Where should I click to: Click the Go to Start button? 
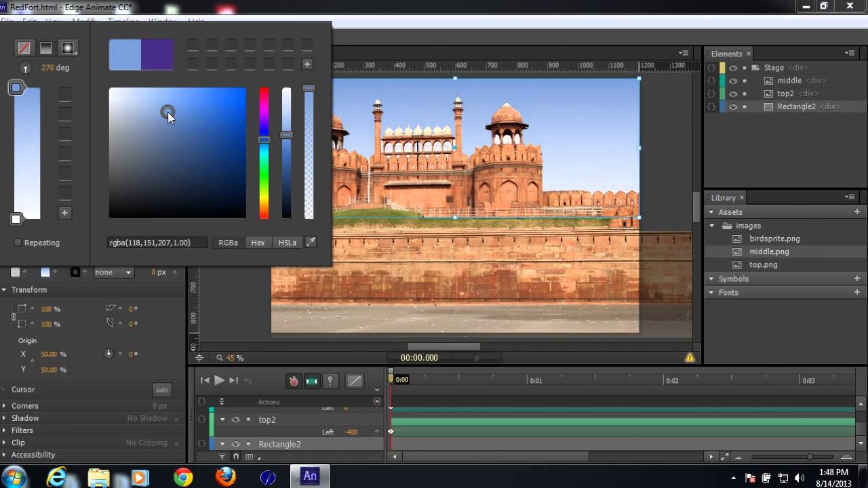click(x=205, y=380)
